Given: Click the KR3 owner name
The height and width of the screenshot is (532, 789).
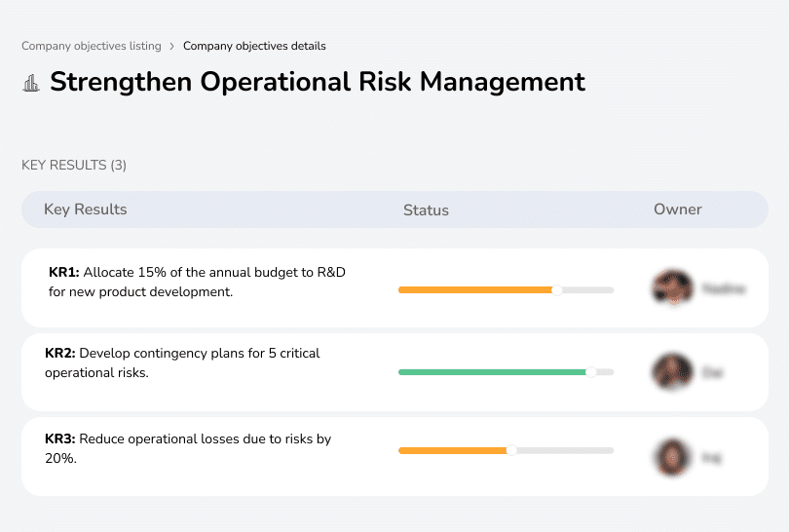Looking at the screenshot, I should click(711, 458).
